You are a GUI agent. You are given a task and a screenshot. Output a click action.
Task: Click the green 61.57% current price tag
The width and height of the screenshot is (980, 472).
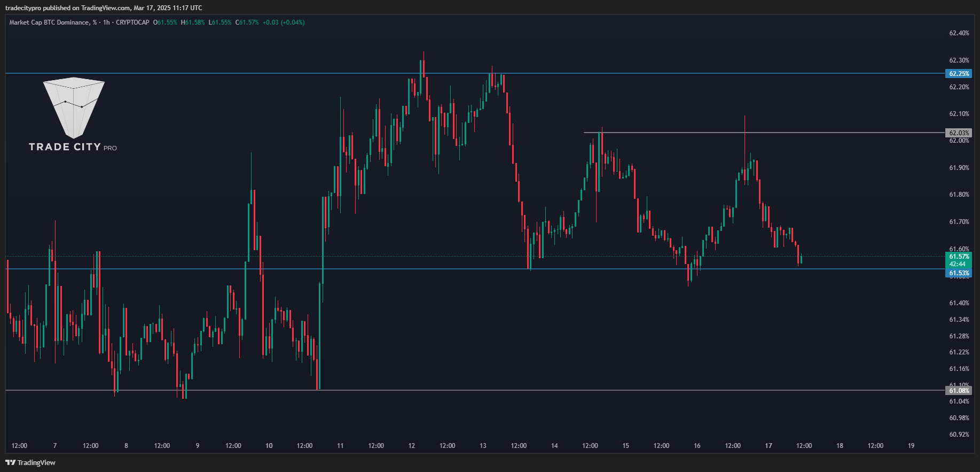tap(959, 257)
